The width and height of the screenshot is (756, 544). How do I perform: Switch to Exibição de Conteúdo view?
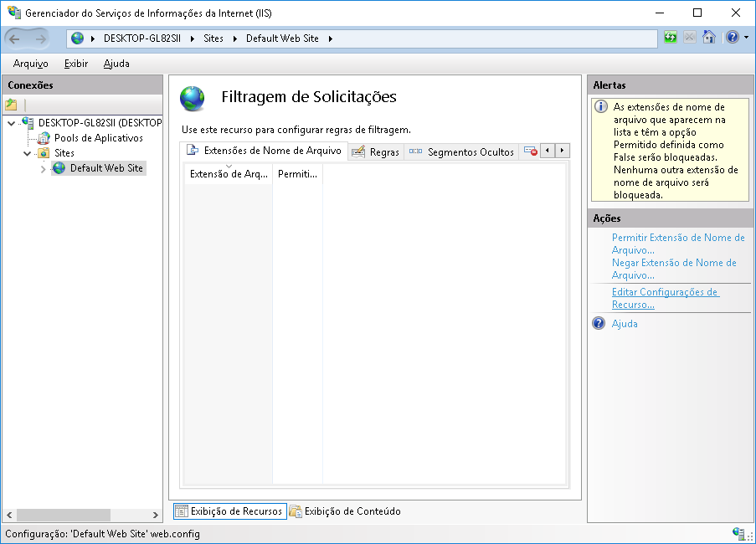(345, 511)
